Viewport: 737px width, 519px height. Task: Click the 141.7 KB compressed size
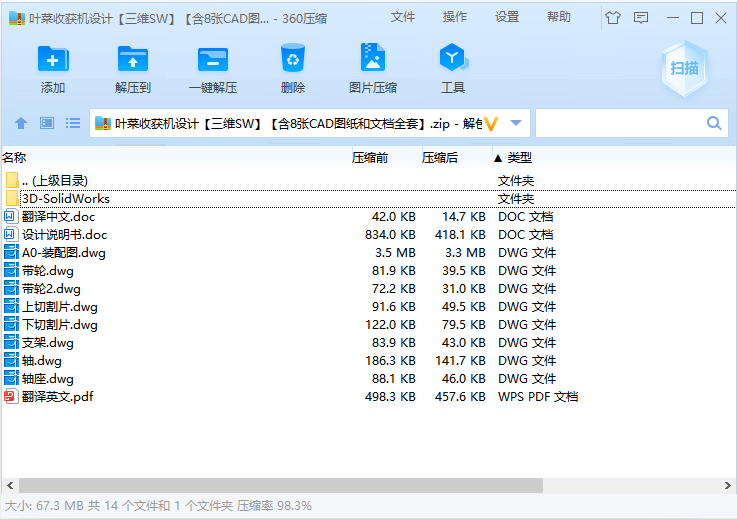coord(460,361)
